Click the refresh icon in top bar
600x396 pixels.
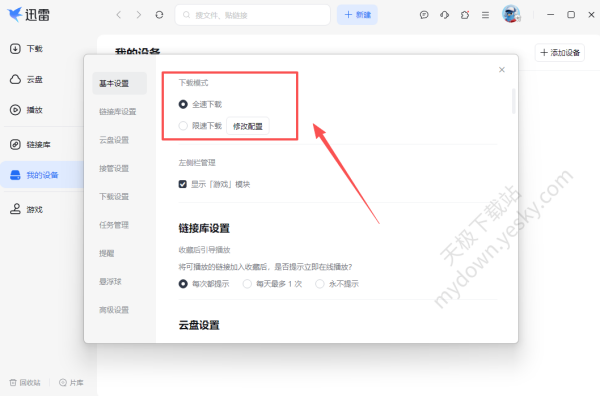pyautogui.click(x=159, y=15)
